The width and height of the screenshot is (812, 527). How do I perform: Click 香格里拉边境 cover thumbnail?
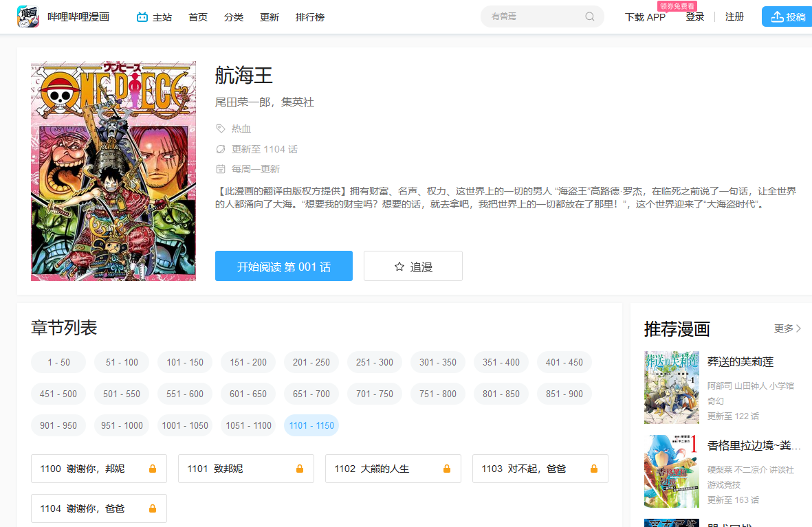point(672,471)
